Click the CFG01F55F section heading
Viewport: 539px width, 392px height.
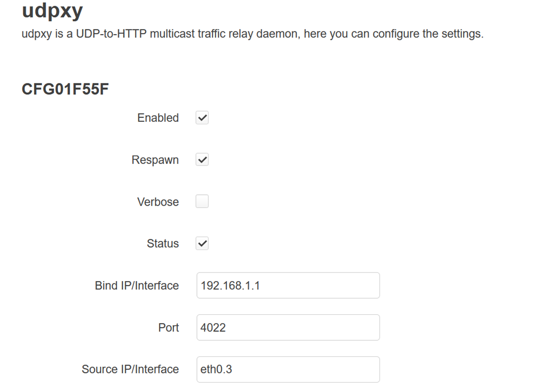click(x=65, y=89)
